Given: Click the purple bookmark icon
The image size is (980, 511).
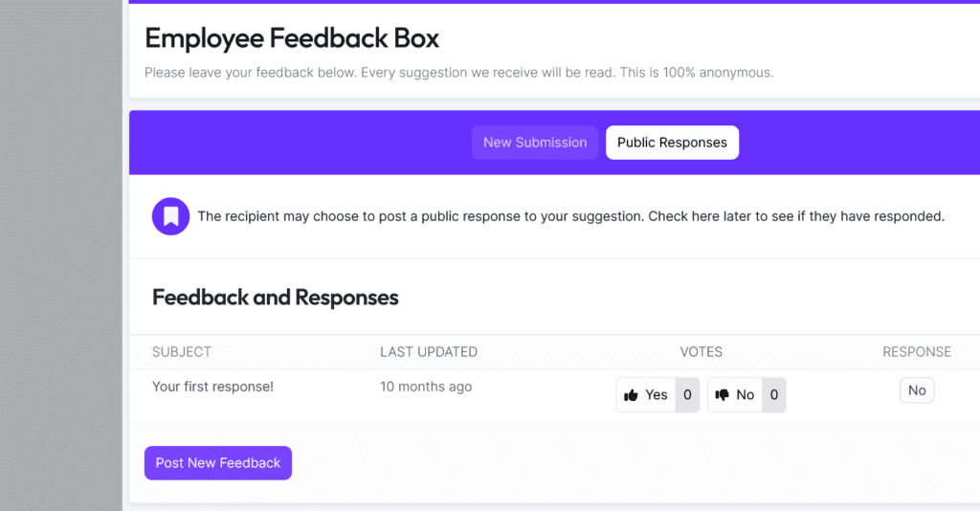Looking at the screenshot, I should click(x=171, y=216).
